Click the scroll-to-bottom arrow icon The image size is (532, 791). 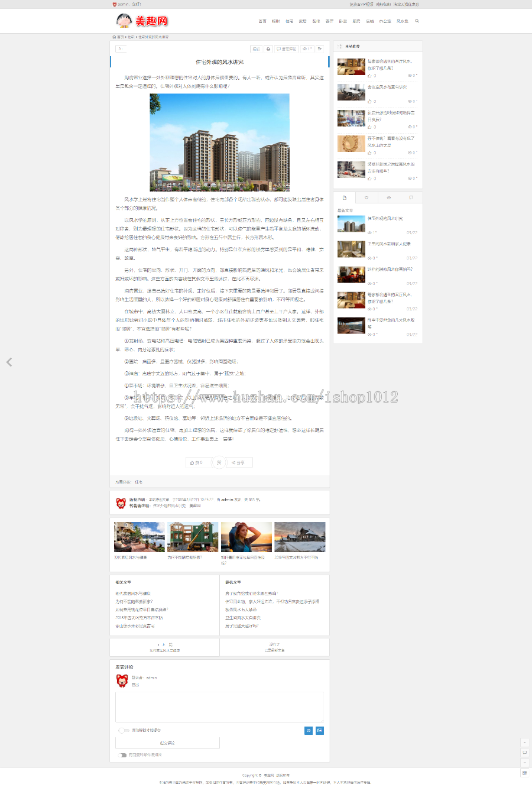click(524, 763)
